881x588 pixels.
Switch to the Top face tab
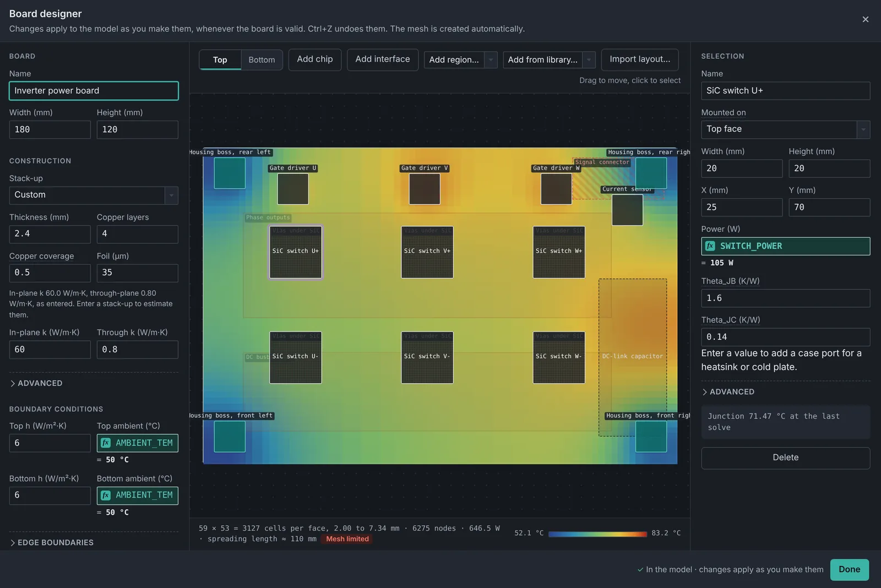tap(220, 59)
